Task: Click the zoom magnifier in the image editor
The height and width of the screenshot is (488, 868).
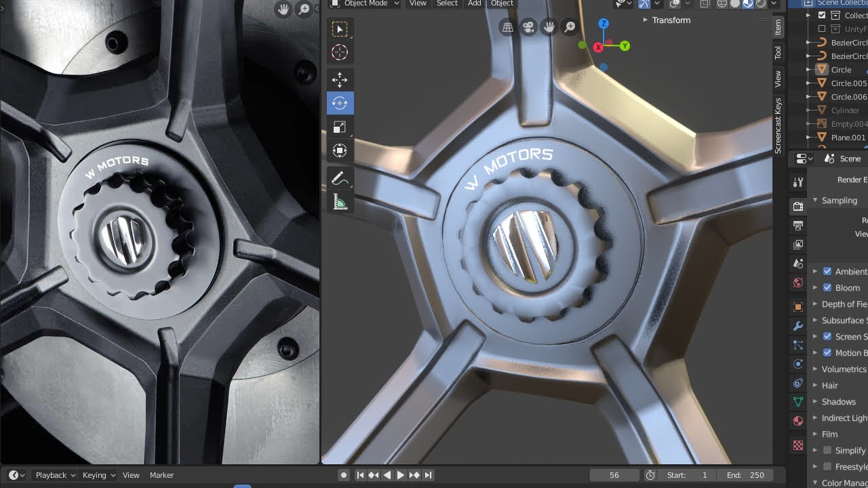Action: click(304, 9)
